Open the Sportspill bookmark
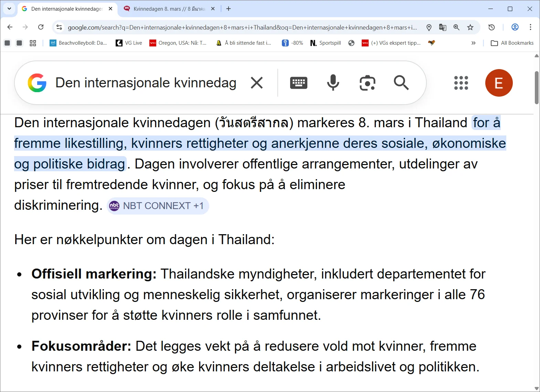The image size is (540, 392). [326, 43]
